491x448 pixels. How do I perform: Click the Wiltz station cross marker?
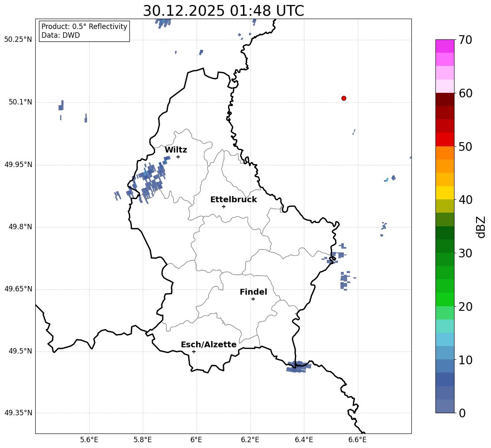point(178,157)
